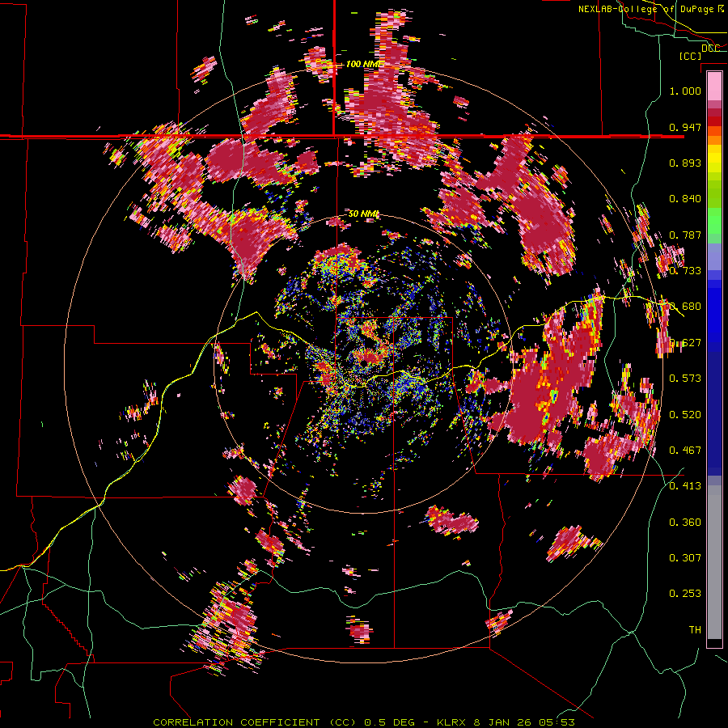Click the 0.947 value on color scale
This screenshot has width=728, height=728.
[x=685, y=127]
